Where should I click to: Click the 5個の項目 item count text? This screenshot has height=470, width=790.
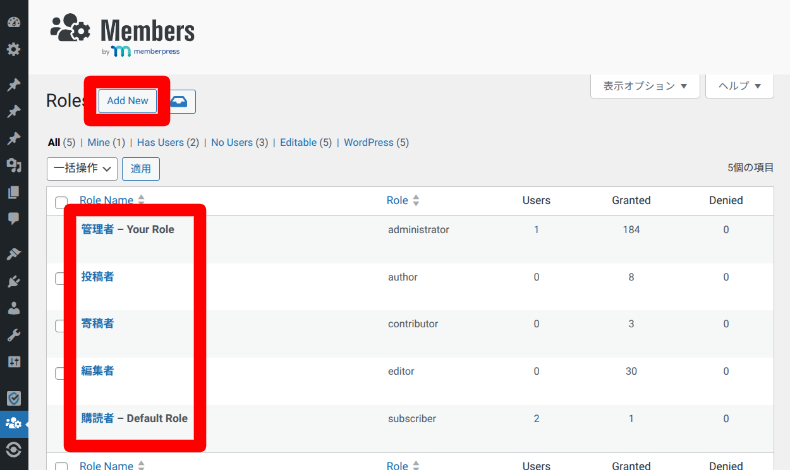pos(750,168)
